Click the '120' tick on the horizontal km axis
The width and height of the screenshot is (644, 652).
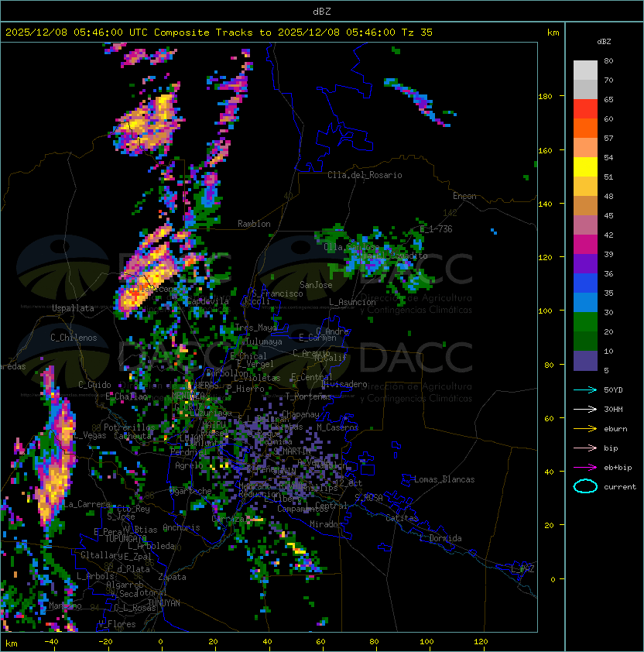(481, 642)
